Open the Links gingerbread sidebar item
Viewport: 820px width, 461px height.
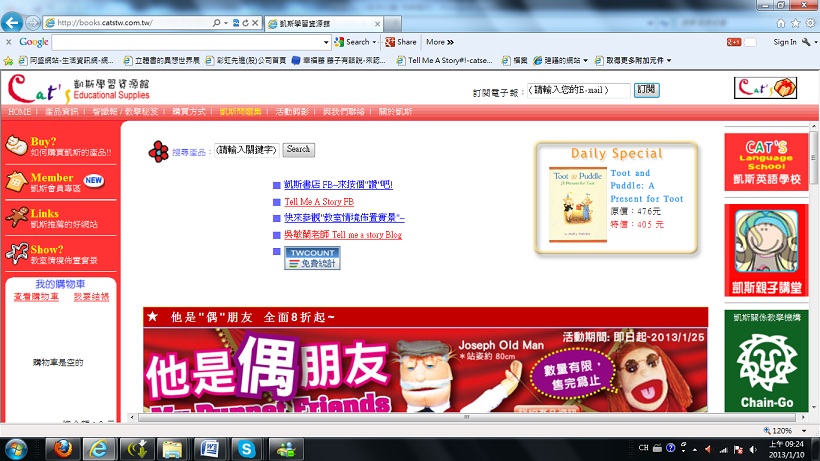tap(17, 217)
